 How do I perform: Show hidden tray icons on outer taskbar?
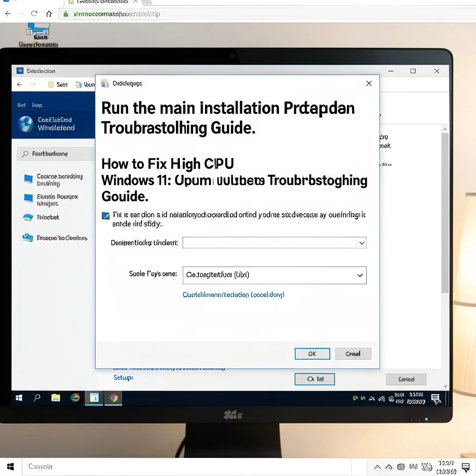pos(377,467)
